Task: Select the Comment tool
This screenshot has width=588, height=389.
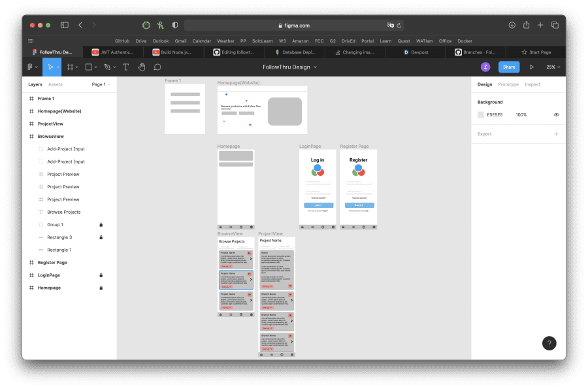Action: [157, 67]
